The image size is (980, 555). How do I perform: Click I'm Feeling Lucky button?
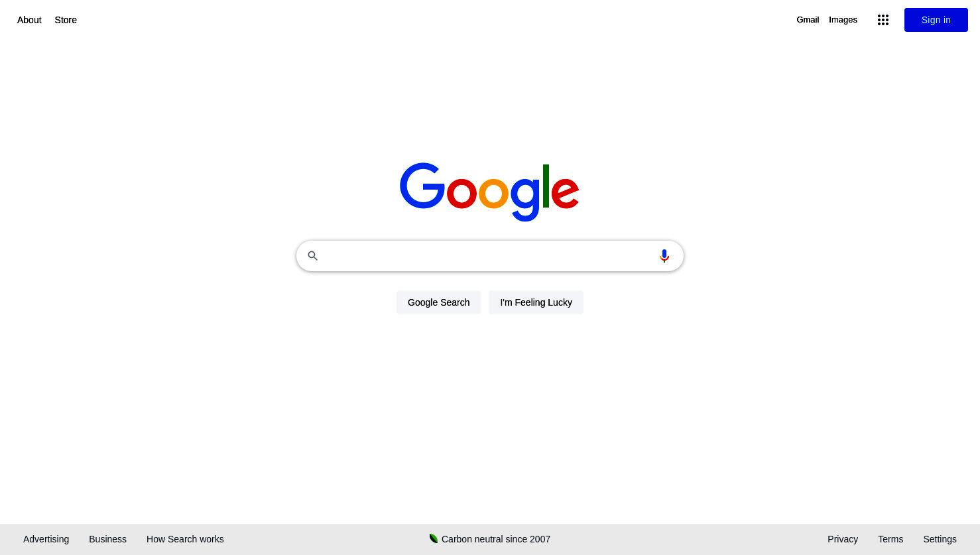point(536,302)
